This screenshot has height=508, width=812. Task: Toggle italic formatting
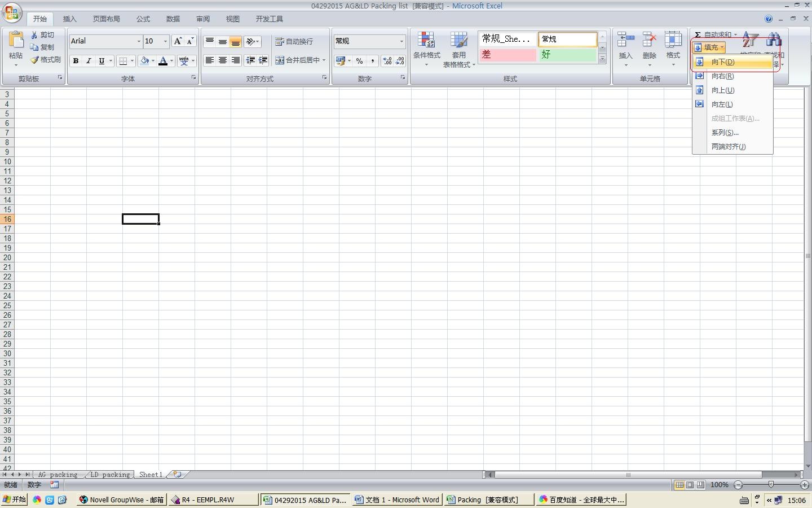point(89,60)
